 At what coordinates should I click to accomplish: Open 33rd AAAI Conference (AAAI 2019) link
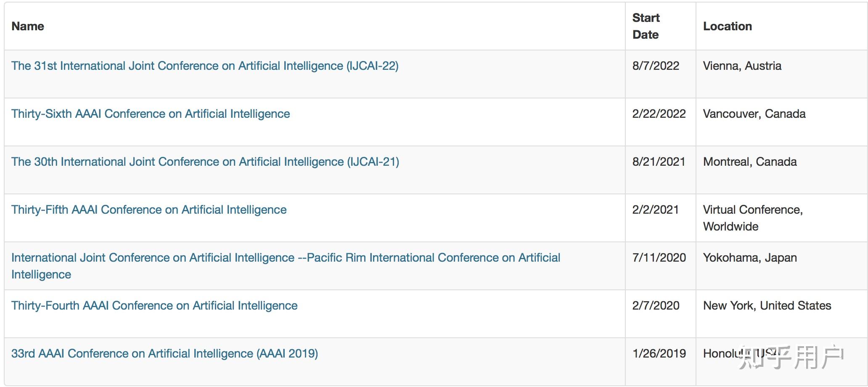(164, 354)
